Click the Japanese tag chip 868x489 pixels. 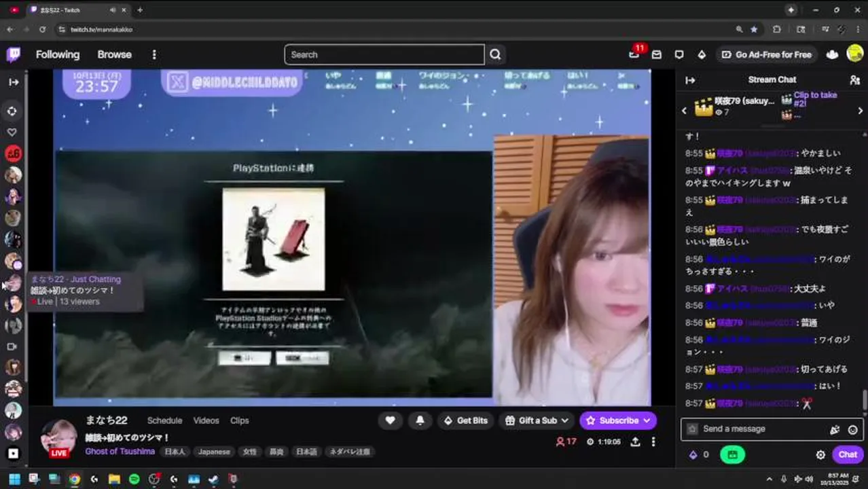(214, 452)
